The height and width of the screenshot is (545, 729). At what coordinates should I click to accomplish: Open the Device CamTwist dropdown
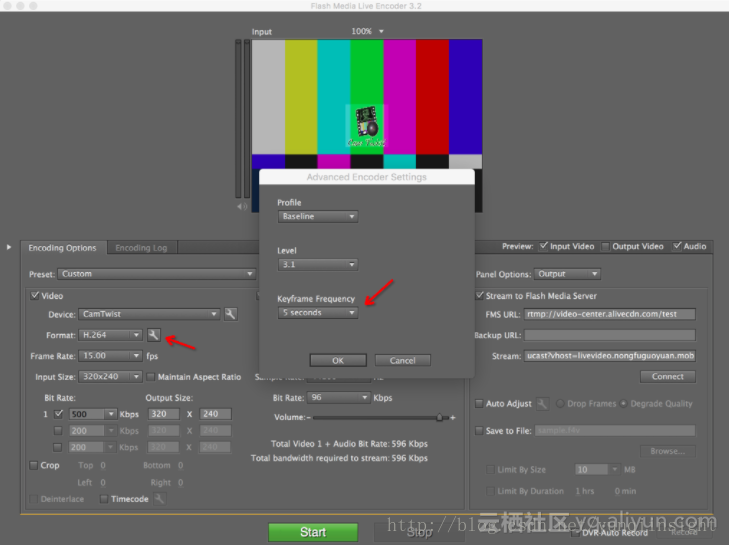tap(149, 314)
